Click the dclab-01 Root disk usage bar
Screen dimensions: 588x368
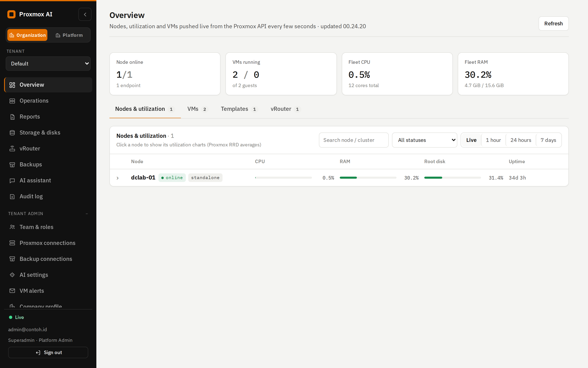pos(452,178)
